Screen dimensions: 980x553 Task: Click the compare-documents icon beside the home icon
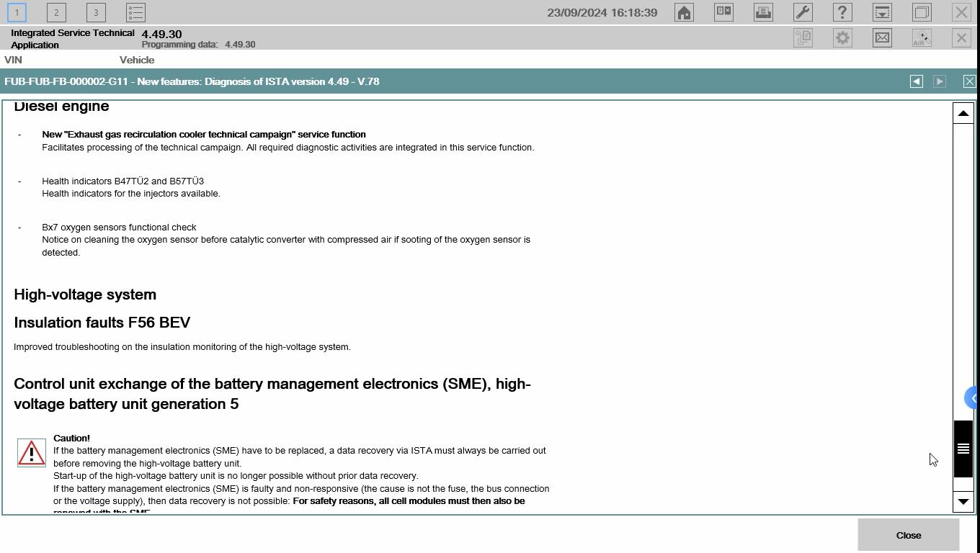click(723, 12)
